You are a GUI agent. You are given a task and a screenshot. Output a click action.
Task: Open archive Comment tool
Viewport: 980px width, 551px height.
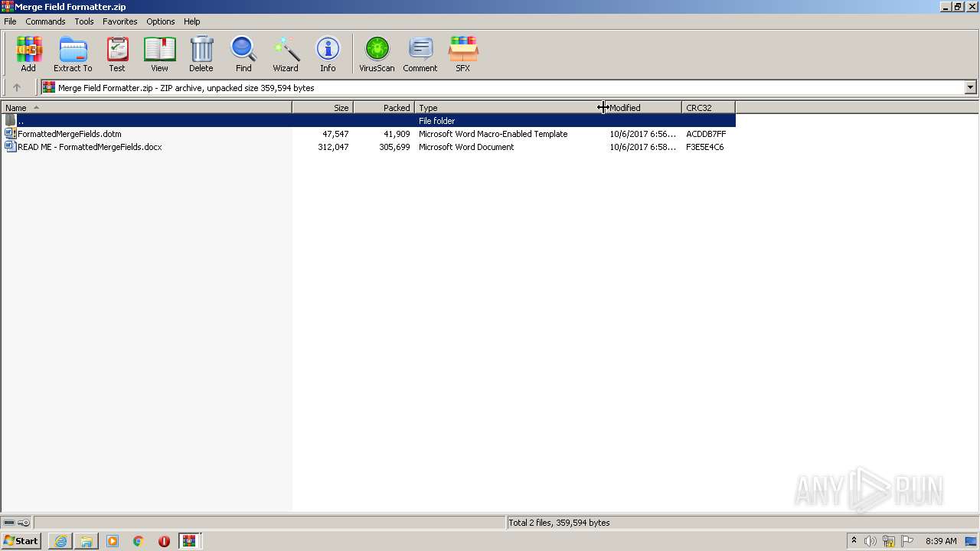coord(420,54)
